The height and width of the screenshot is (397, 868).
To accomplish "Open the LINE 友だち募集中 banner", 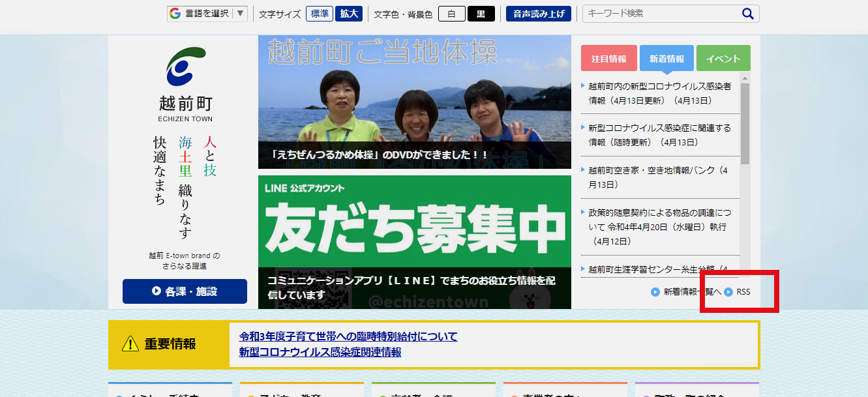I will pyautogui.click(x=415, y=242).
